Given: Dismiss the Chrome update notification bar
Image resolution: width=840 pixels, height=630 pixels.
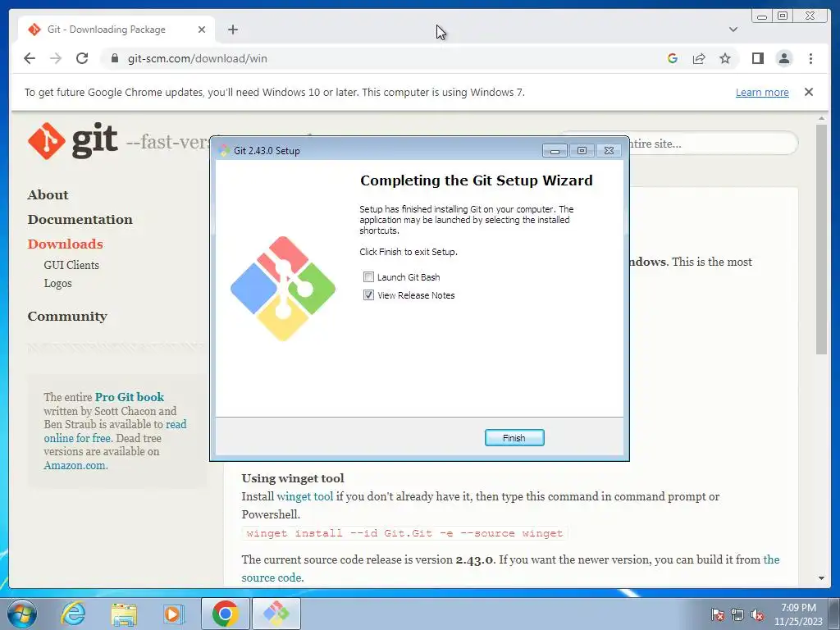Looking at the screenshot, I should pyautogui.click(x=809, y=92).
